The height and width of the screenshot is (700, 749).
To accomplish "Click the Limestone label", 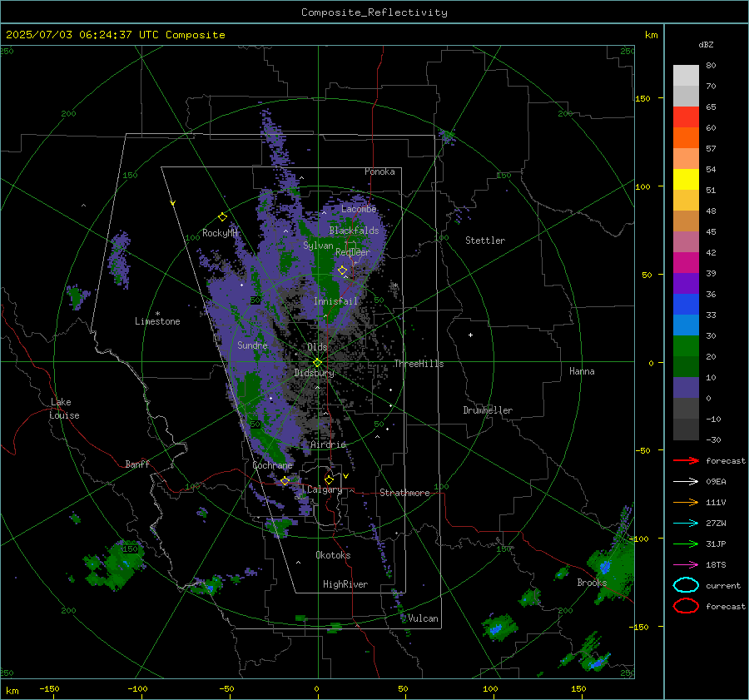I will pyautogui.click(x=157, y=321).
